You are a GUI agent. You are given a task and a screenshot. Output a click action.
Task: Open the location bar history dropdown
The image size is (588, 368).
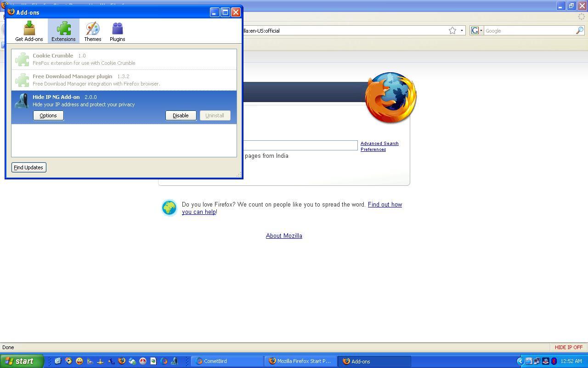pos(462,30)
